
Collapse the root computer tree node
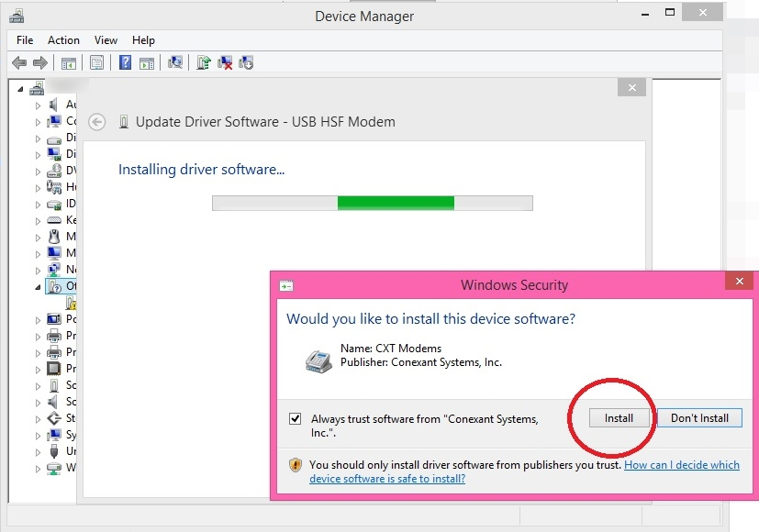20,87
